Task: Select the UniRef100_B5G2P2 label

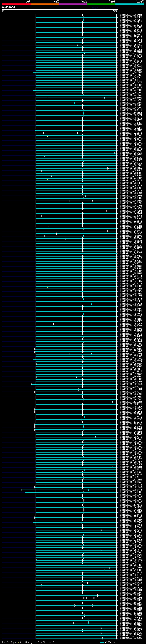Action: (131, 600)
